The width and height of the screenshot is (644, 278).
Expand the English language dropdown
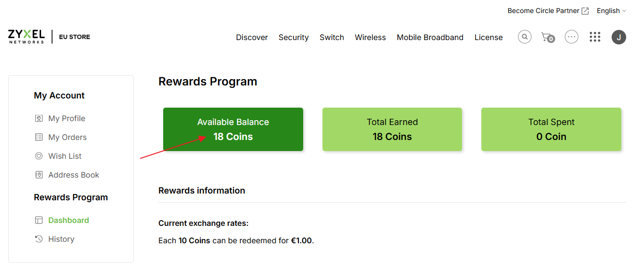(612, 11)
